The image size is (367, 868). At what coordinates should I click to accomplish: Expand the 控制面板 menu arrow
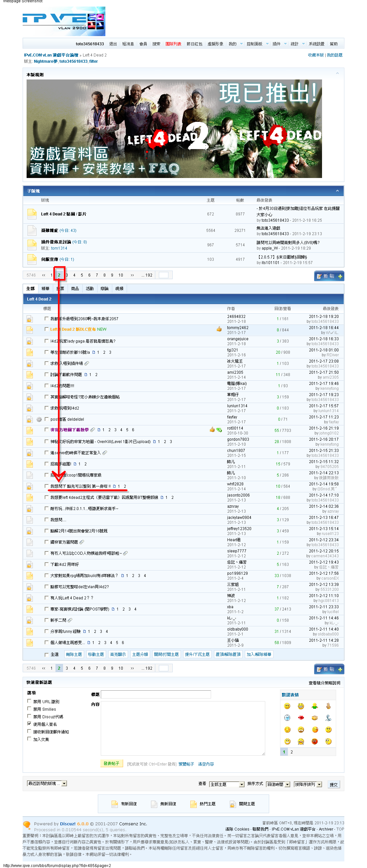[267, 44]
